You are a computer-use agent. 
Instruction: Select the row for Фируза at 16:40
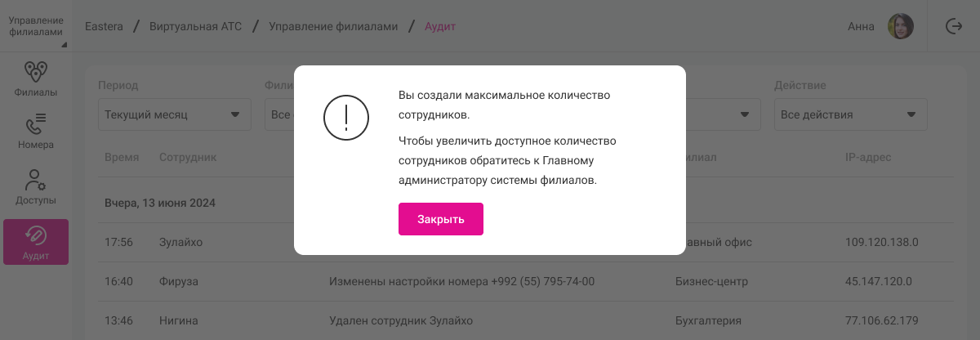click(x=179, y=281)
